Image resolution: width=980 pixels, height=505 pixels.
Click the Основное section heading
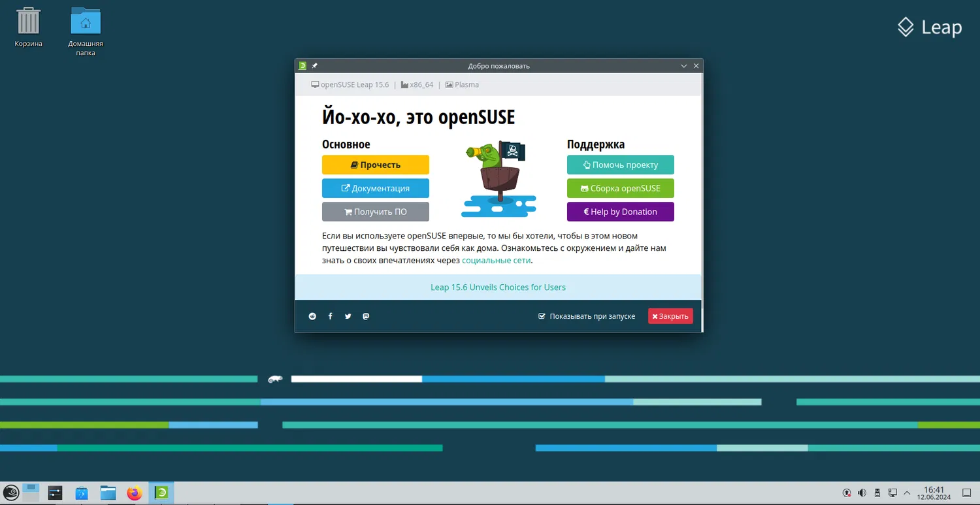tap(346, 144)
